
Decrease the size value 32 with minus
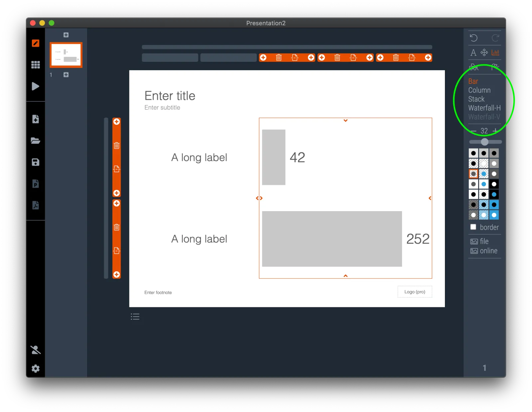tap(473, 131)
